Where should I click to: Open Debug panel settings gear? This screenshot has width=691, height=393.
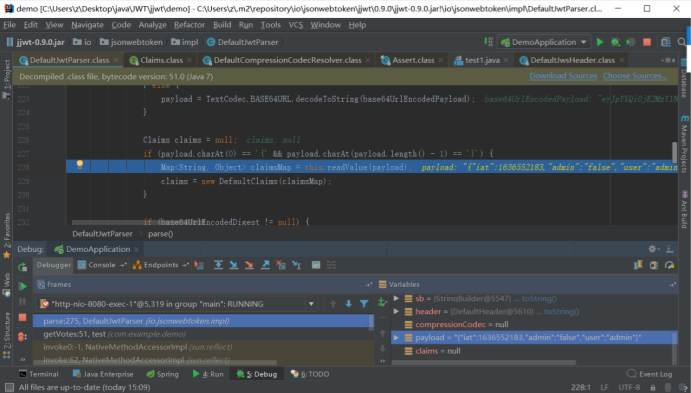point(653,249)
